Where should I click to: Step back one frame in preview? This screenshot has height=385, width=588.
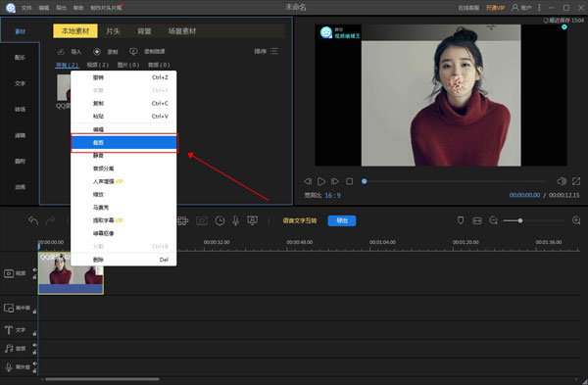pyautogui.click(x=308, y=181)
